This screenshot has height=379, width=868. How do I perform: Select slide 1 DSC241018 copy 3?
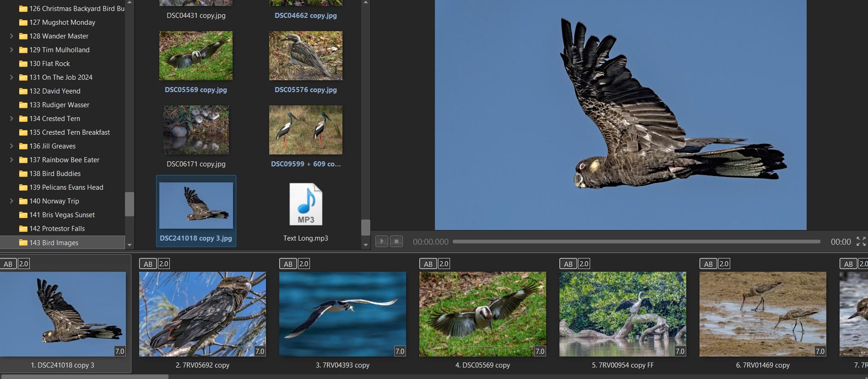pos(63,314)
